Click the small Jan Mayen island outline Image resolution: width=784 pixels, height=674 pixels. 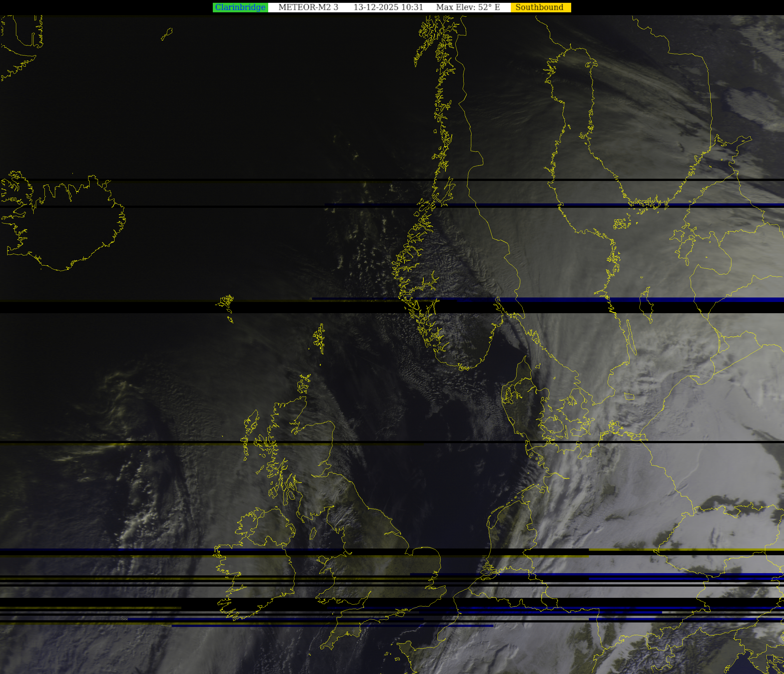click(167, 34)
